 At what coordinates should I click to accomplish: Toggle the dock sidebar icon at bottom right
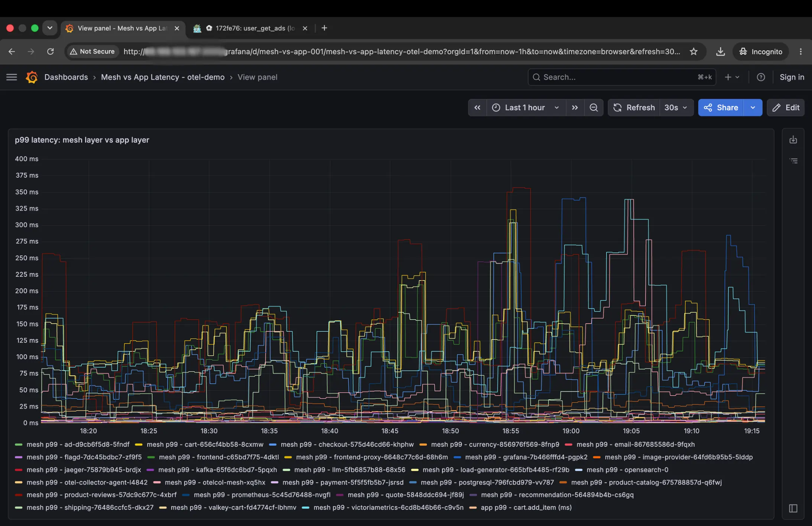(793, 508)
